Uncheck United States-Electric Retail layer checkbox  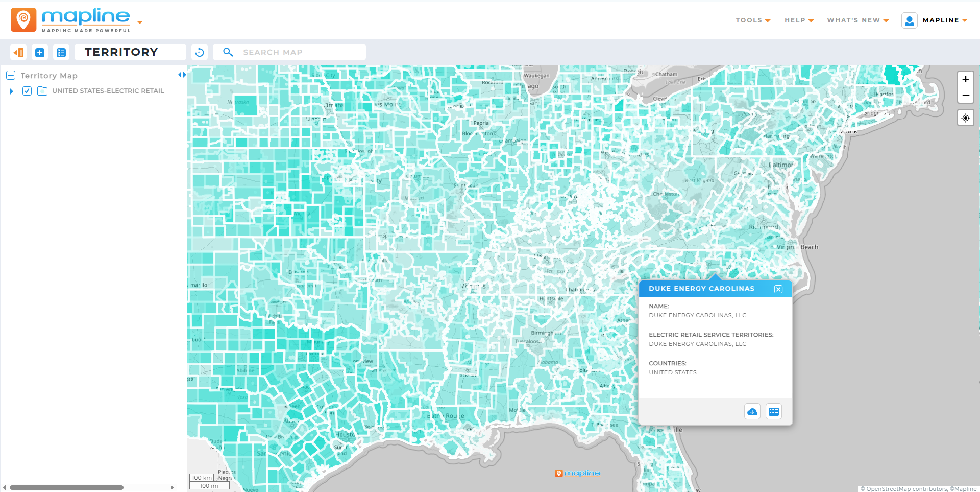[x=27, y=91]
